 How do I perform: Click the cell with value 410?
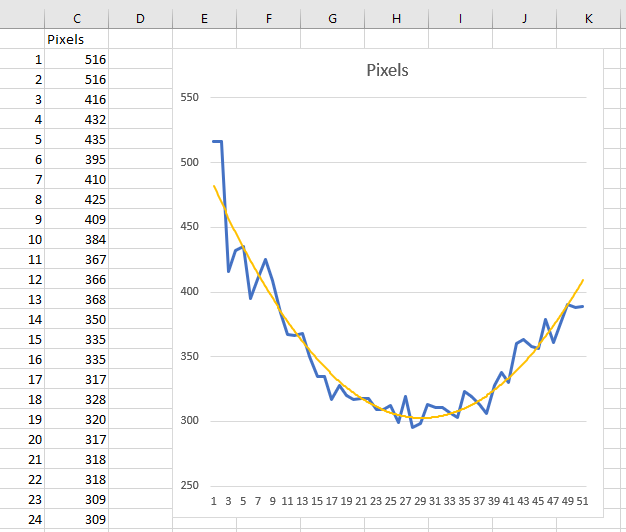[x=77, y=179]
